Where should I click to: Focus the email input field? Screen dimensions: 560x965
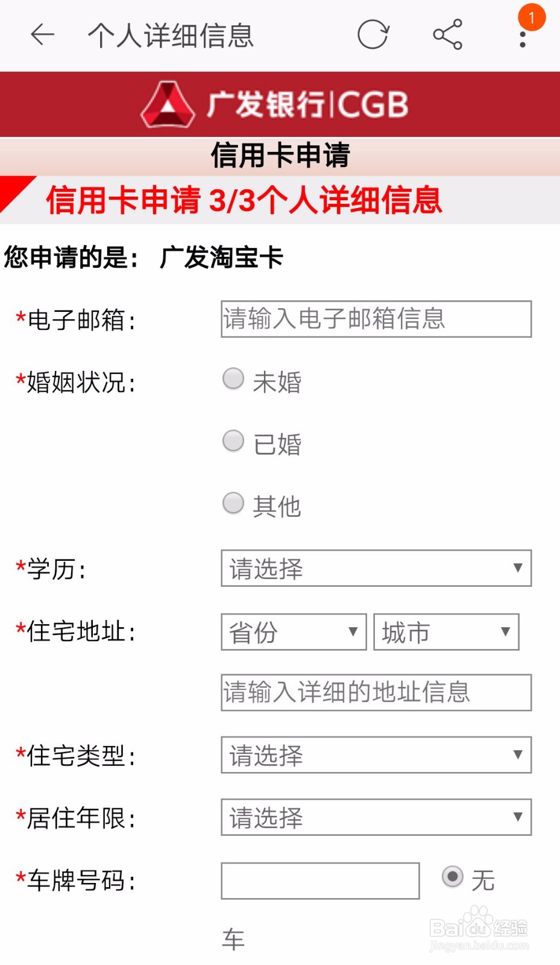click(376, 319)
